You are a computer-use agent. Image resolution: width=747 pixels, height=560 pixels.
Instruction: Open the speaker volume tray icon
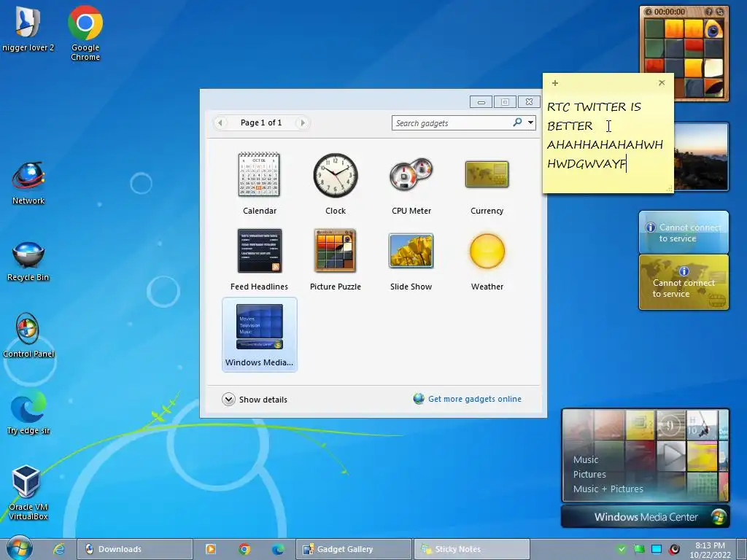674,549
